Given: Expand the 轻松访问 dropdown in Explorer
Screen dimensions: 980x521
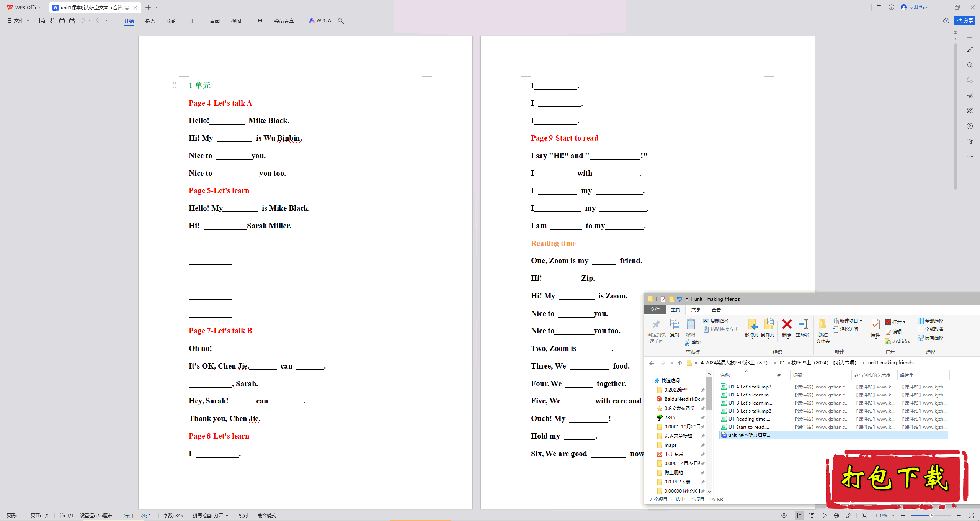Looking at the screenshot, I should [x=861, y=329].
